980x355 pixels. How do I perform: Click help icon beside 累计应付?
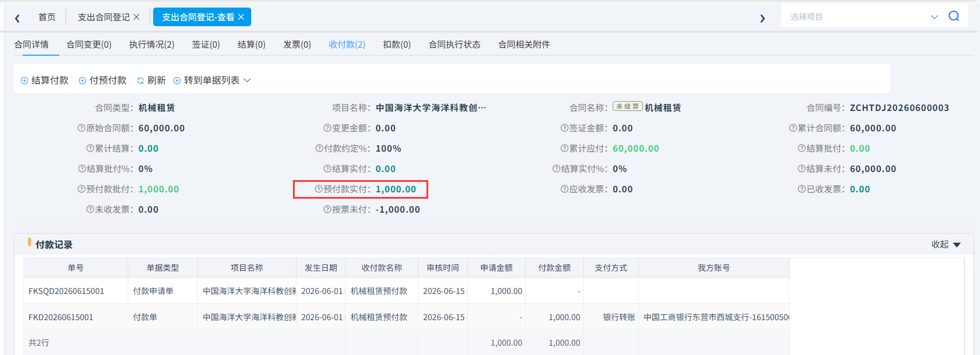pos(565,149)
